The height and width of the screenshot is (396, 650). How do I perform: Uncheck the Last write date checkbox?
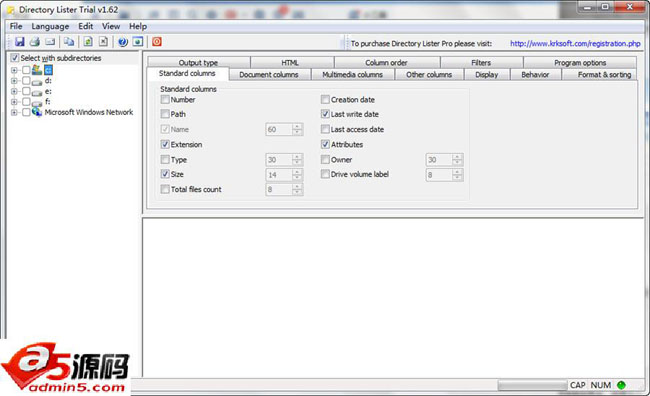pos(325,114)
